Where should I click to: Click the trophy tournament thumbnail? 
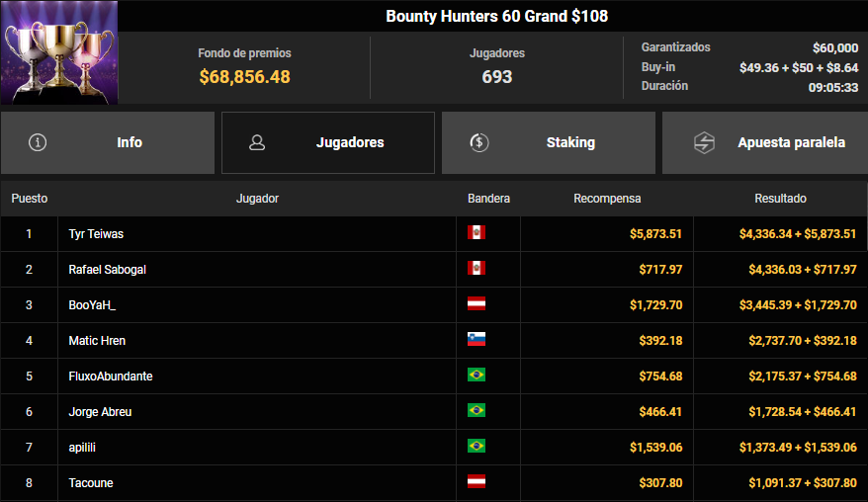[x=59, y=52]
